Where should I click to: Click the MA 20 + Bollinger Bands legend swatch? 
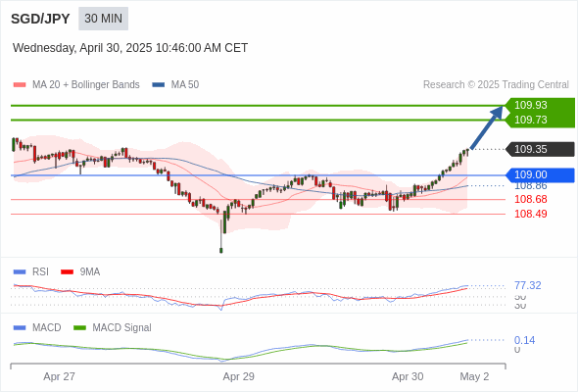(x=20, y=85)
